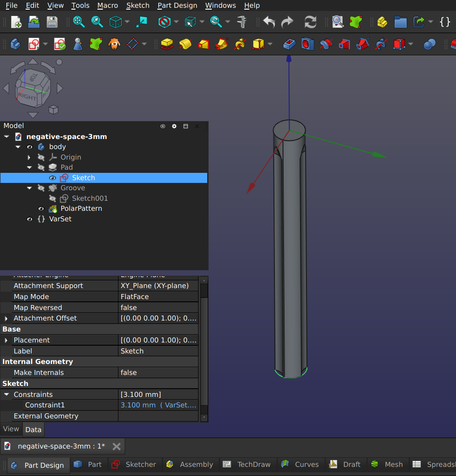Screen dimensions: 456x476
Task: Select the Pocket tool
Action: click(x=290, y=44)
